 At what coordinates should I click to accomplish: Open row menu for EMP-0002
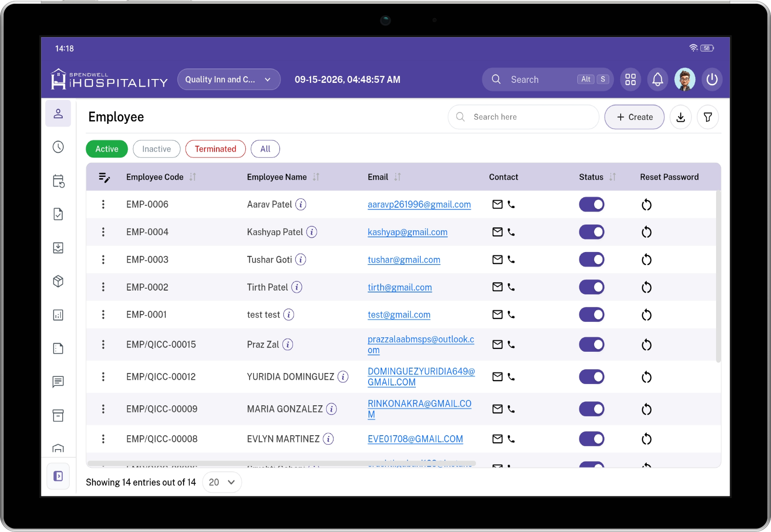coord(103,287)
